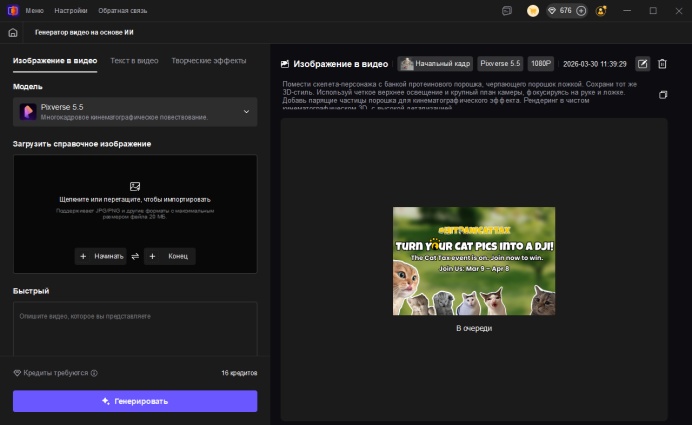Add an end frame with Конец
Viewport: 692px width, 425px height.
(169, 256)
